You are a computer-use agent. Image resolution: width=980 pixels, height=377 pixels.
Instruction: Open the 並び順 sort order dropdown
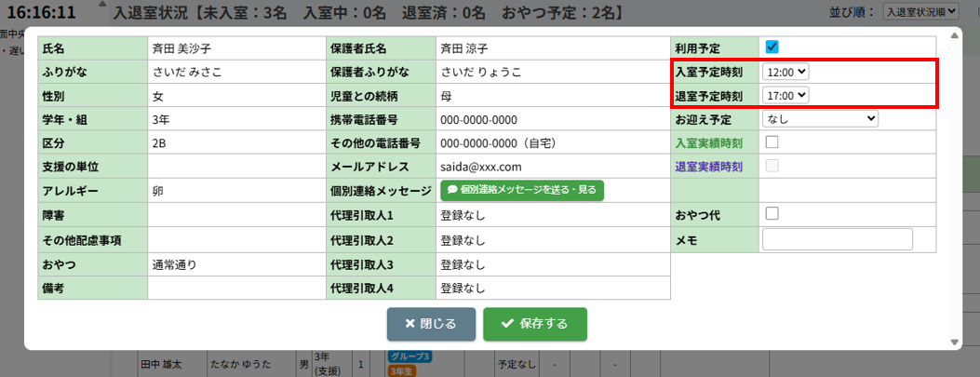point(920,12)
